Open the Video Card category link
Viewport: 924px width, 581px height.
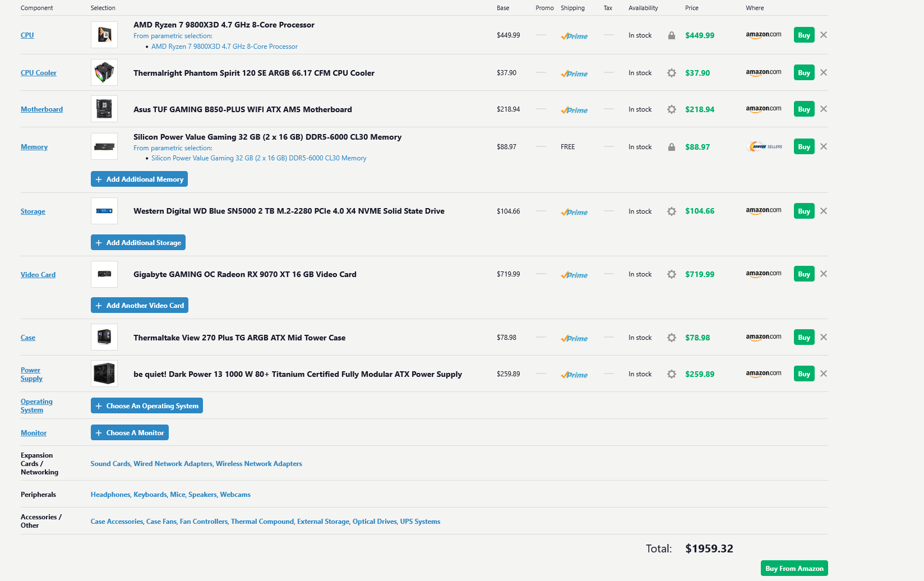pyautogui.click(x=38, y=275)
